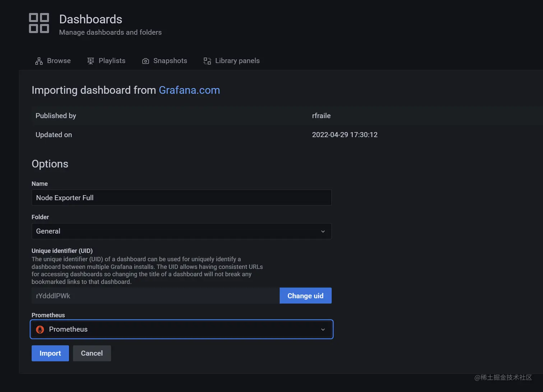
Task: Click the Import button
Action: pyautogui.click(x=50, y=353)
